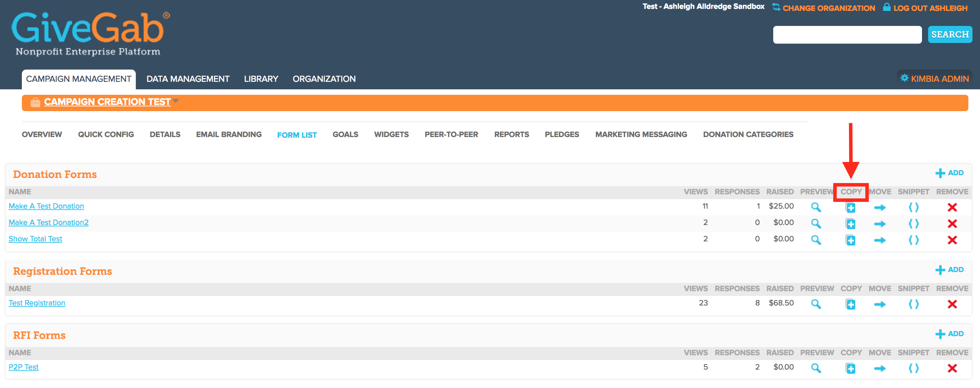Go to the Reports sub-tab

click(x=512, y=135)
